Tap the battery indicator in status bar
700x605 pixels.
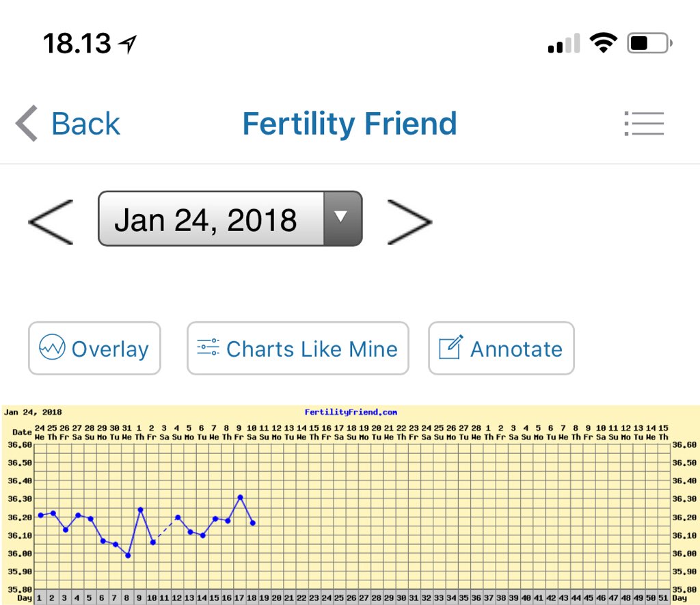click(649, 44)
